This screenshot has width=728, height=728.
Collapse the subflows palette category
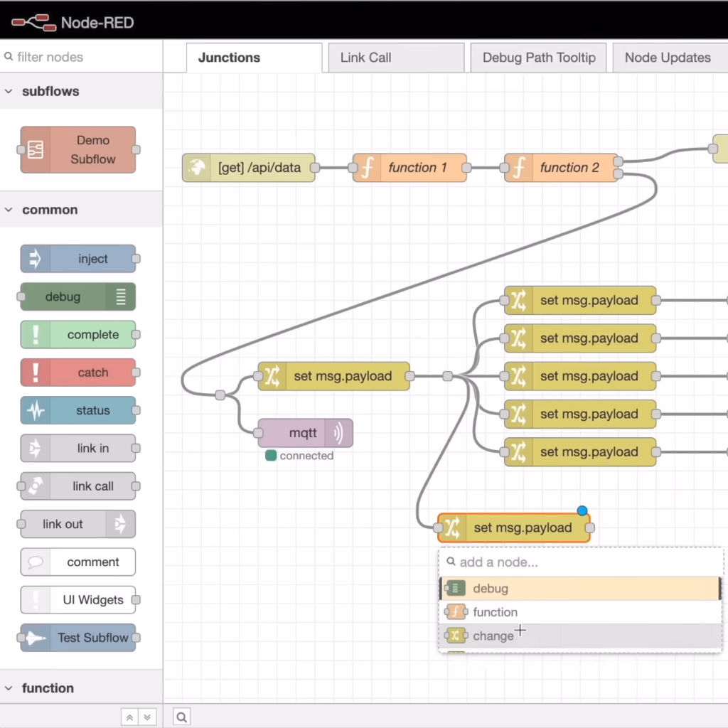pyautogui.click(x=9, y=92)
